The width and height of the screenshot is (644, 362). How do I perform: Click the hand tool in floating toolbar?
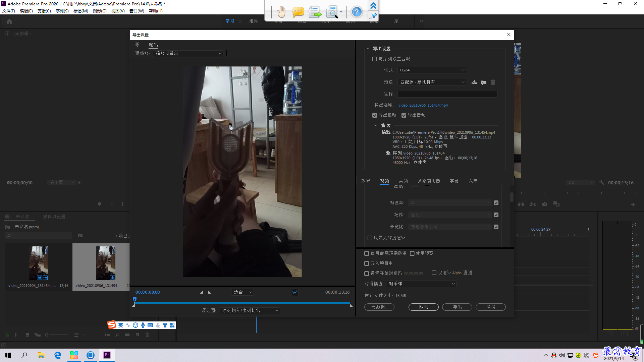tap(281, 12)
